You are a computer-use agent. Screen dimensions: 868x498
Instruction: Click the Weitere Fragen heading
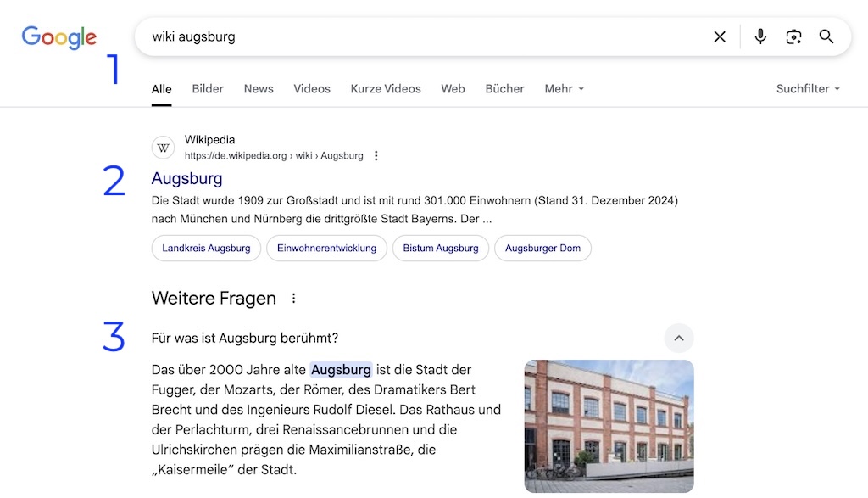pyautogui.click(x=214, y=299)
